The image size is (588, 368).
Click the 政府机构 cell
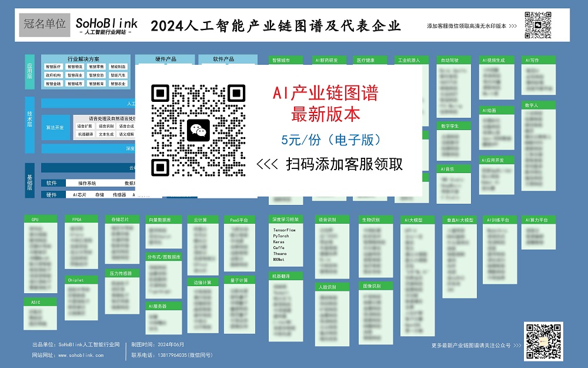(x=54, y=75)
